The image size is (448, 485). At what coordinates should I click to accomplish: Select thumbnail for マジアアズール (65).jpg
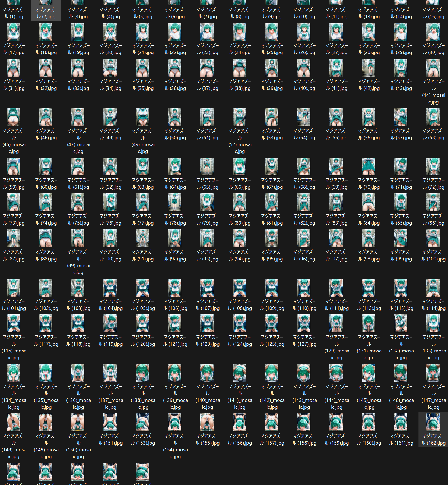[x=207, y=167]
